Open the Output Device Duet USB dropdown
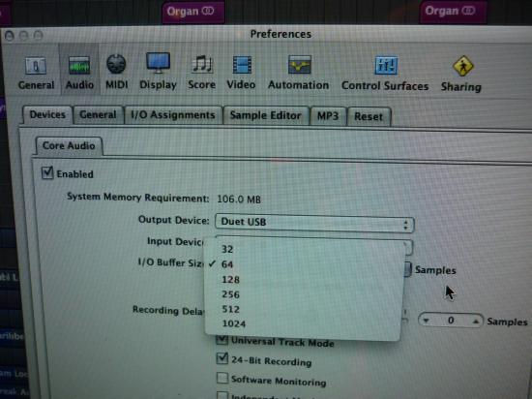The width and height of the screenshot is (532, 399). (314, 223)
